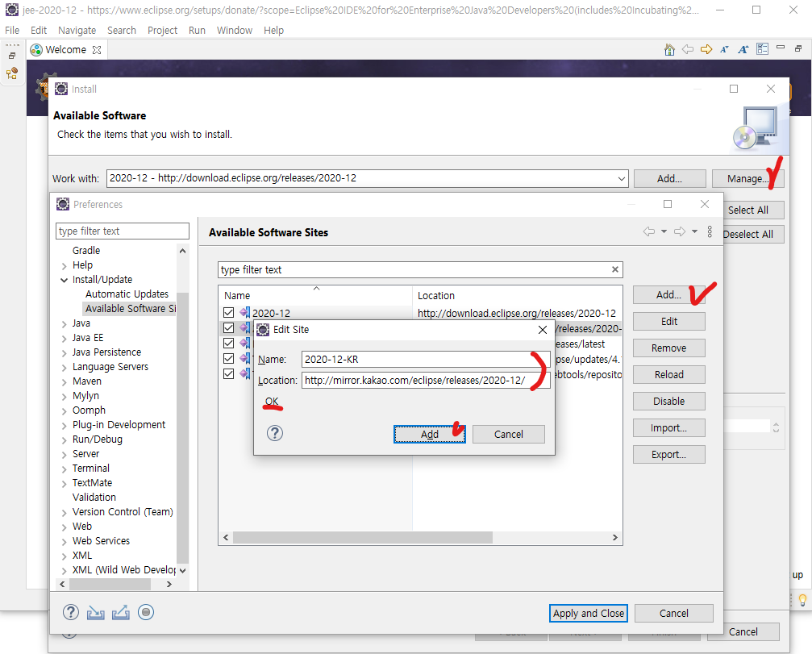
Task: Clear the sites filter text with X
Action: click(x=614, y=269)
